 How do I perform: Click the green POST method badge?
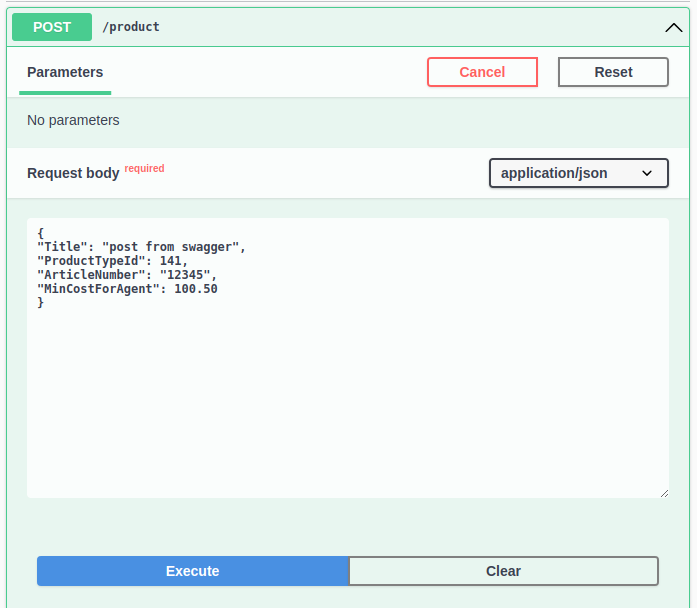tap(52, 27)
